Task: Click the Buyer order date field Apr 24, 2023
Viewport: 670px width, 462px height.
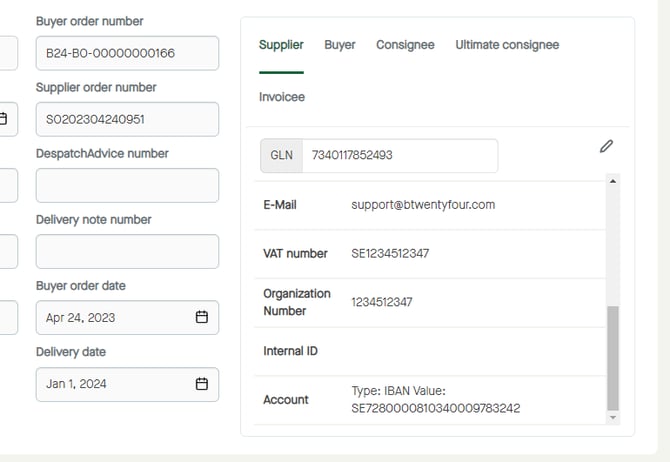Action: pyautogui.click(x=127, y=318)
